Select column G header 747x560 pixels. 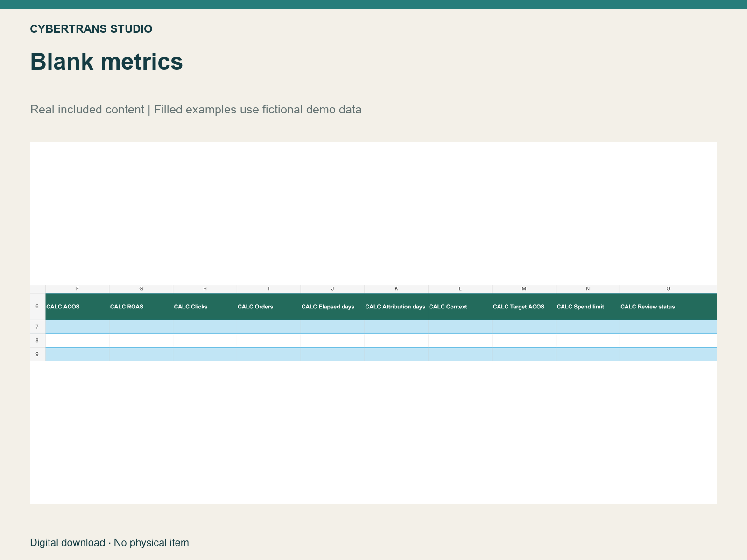141,289
